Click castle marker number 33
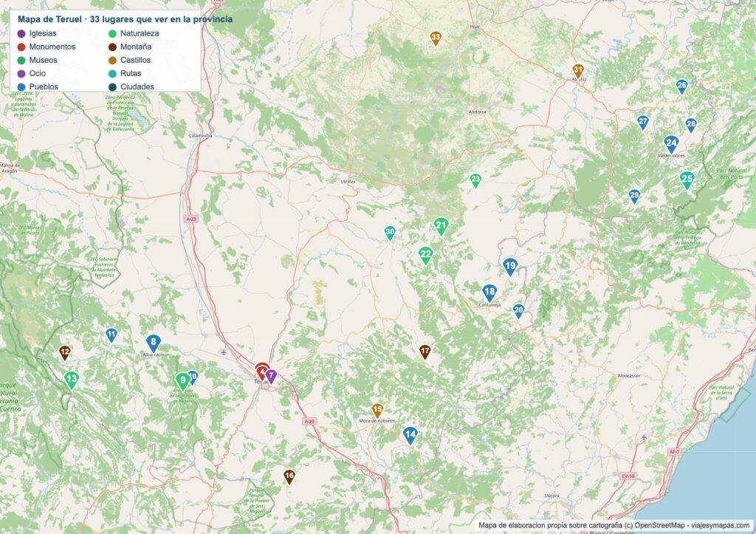This screenshot has width=756, height=534. tap(436, 38)
